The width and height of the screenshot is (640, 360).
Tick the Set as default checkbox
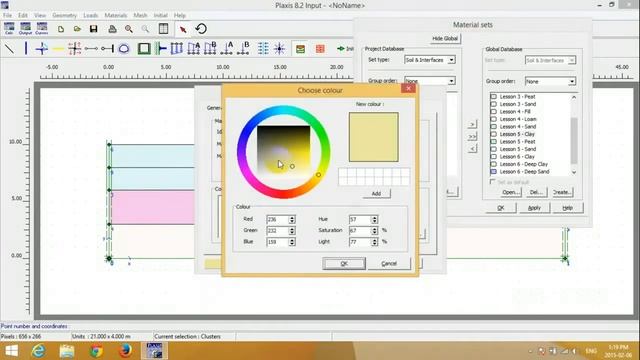tap(493, 182)
